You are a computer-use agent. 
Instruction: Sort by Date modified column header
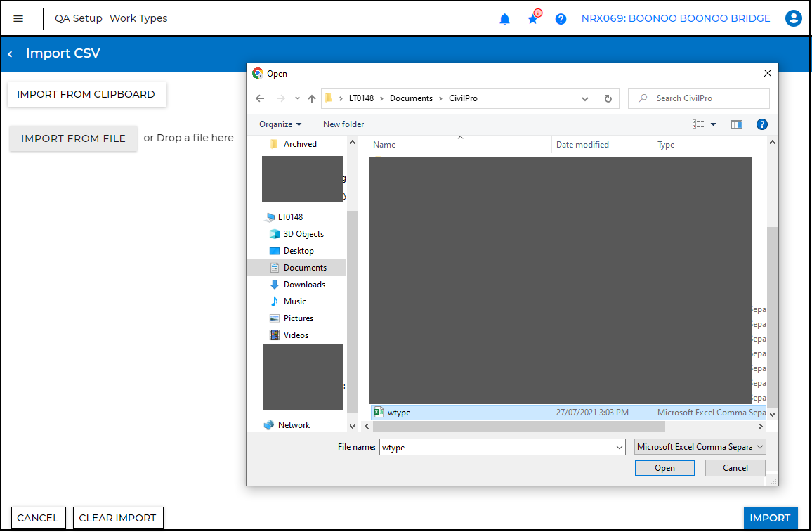(582, 145)
